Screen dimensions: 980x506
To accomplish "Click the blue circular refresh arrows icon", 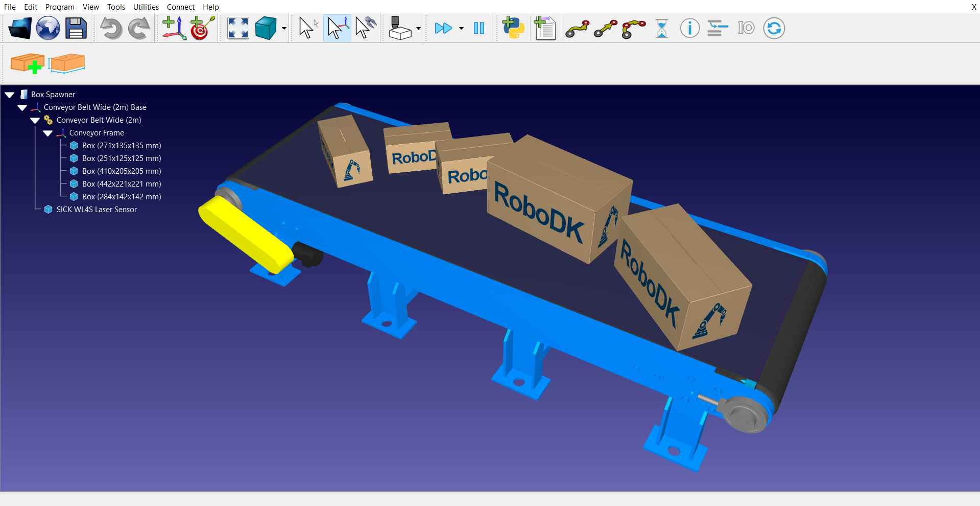I will tap(774, 28).
